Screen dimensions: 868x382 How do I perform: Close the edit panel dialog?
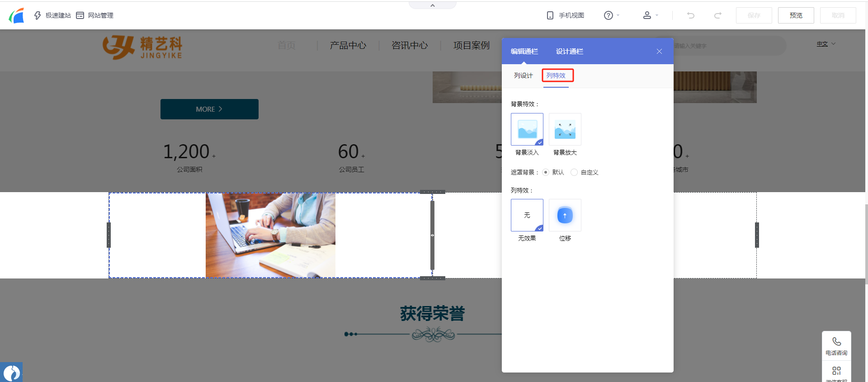click(659, 51)
